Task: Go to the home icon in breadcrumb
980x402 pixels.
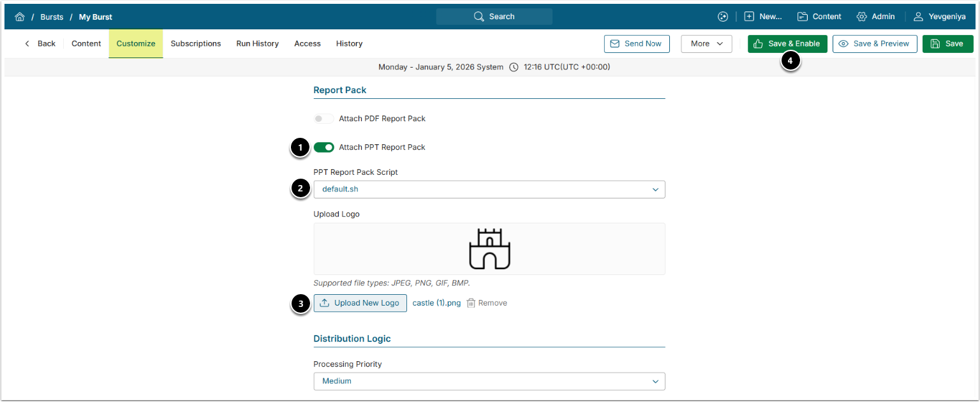Action: (19, 17)
